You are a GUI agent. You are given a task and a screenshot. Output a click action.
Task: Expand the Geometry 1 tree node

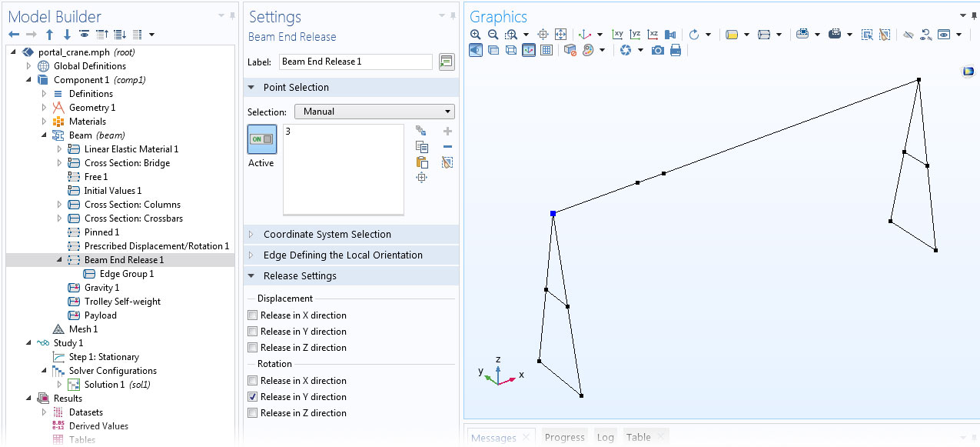[45, 108]
